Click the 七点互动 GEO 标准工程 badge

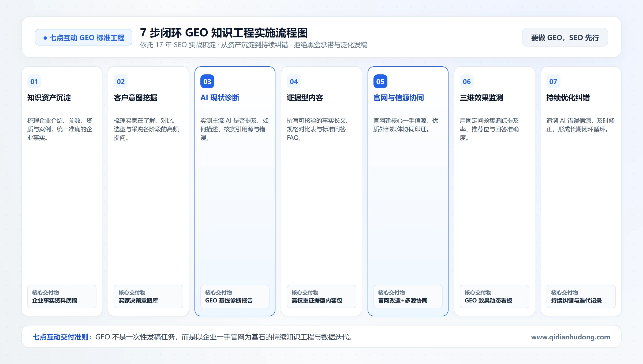tap(84, 37)
